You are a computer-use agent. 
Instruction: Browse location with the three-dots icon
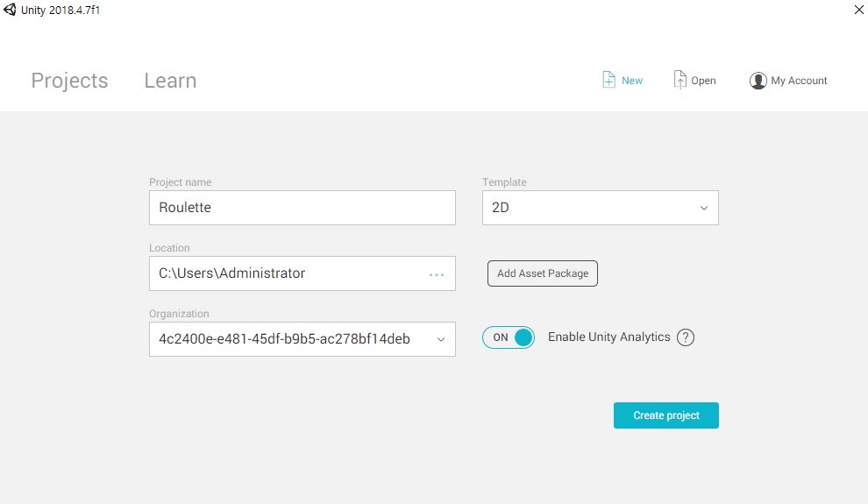[x=437, y=274]
